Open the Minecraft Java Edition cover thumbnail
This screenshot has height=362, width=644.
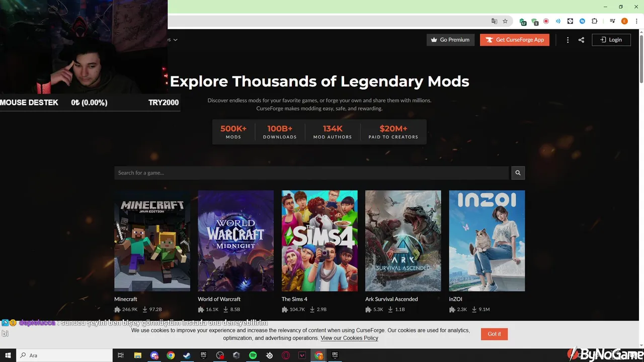[152, 240]
